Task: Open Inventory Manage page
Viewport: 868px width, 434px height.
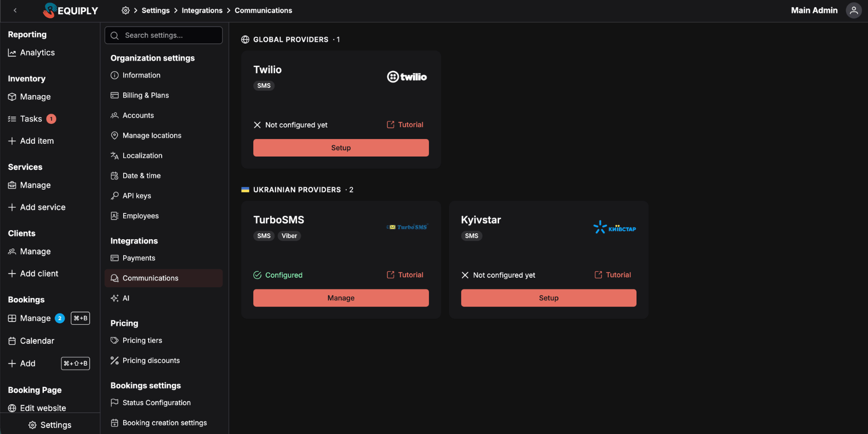Action: (29, 97)
